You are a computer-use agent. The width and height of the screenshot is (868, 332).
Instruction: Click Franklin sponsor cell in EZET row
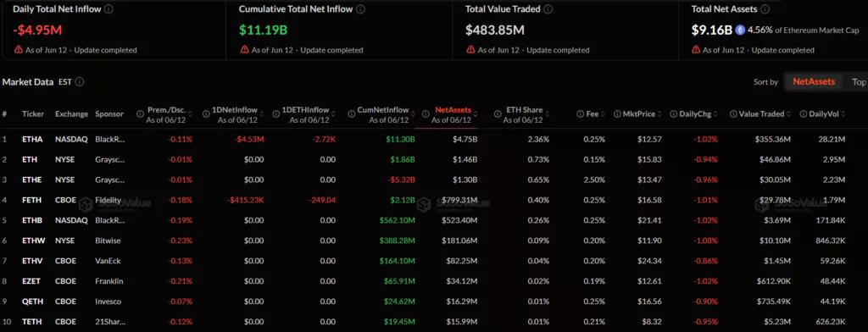click(109, 281)
